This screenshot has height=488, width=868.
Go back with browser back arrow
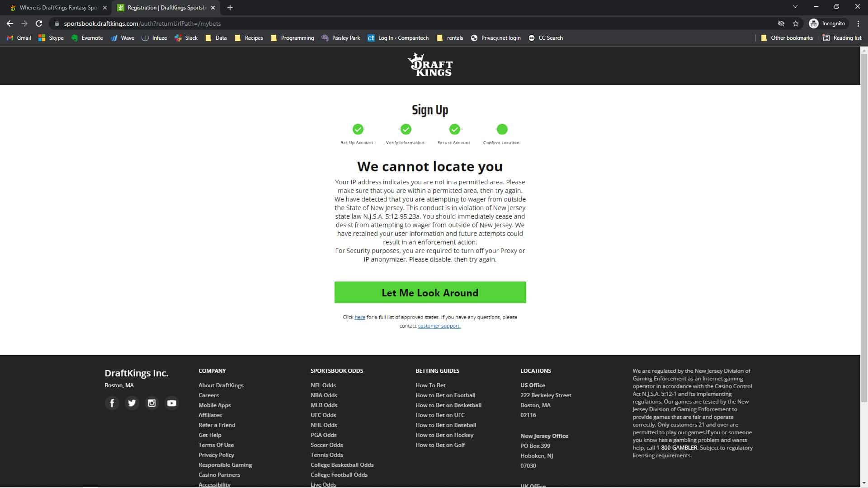[x=10, y=23]
